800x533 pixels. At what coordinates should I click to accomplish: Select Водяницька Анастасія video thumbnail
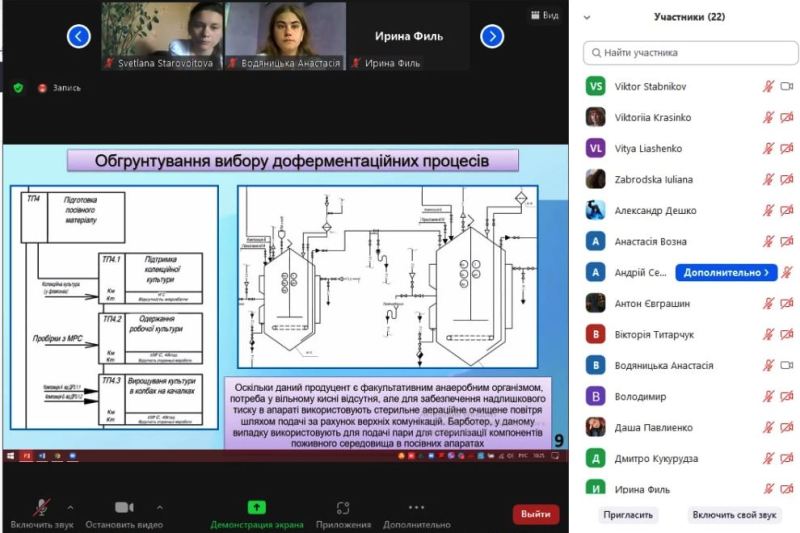pyautogui.click(x=286, y=36)
